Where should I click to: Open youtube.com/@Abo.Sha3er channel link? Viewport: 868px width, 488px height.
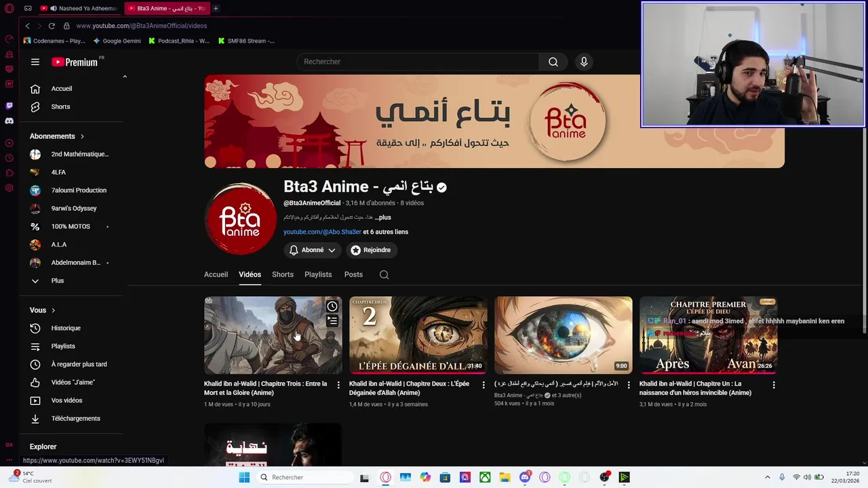(322, 232)
